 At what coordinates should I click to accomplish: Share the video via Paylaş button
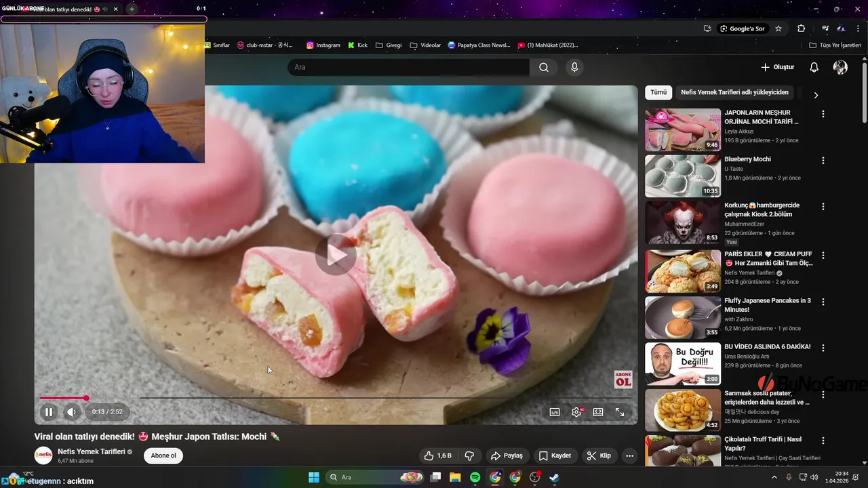coord(507,455)
